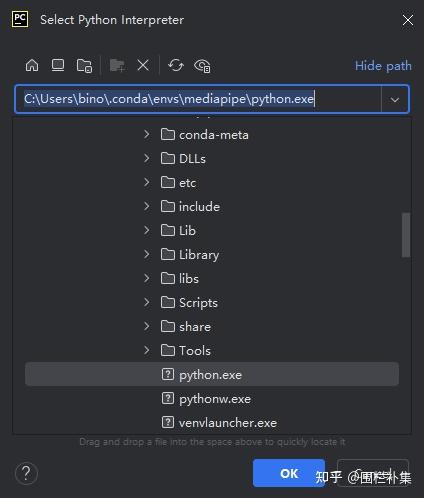
Task: Expand the conda-meta folder
Action: point(147,134)
